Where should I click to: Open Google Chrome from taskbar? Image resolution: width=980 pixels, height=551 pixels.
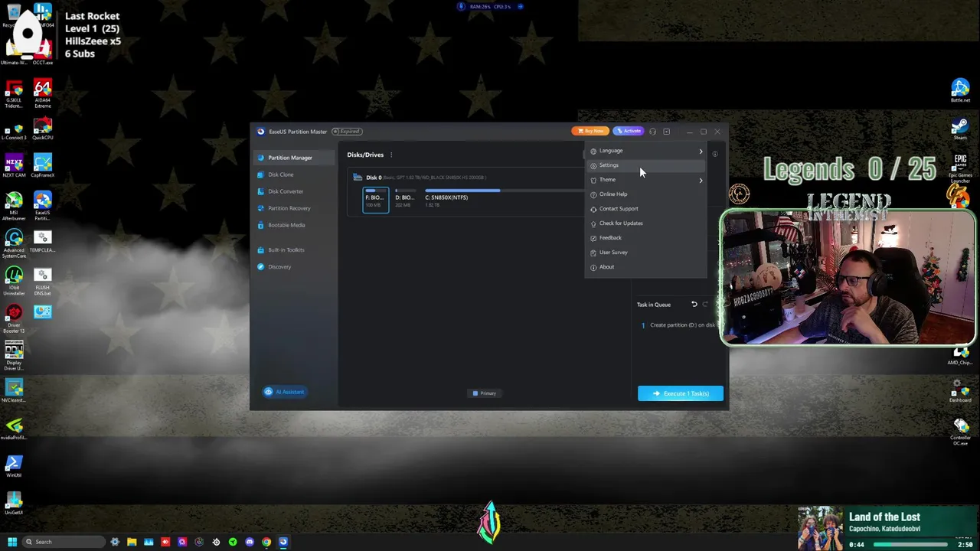point(266,542)
